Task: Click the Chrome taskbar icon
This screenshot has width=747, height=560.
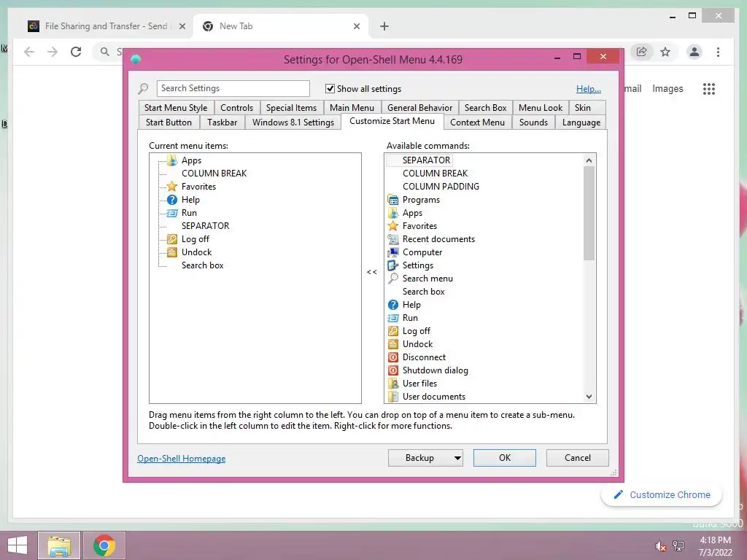Action: 104,545
